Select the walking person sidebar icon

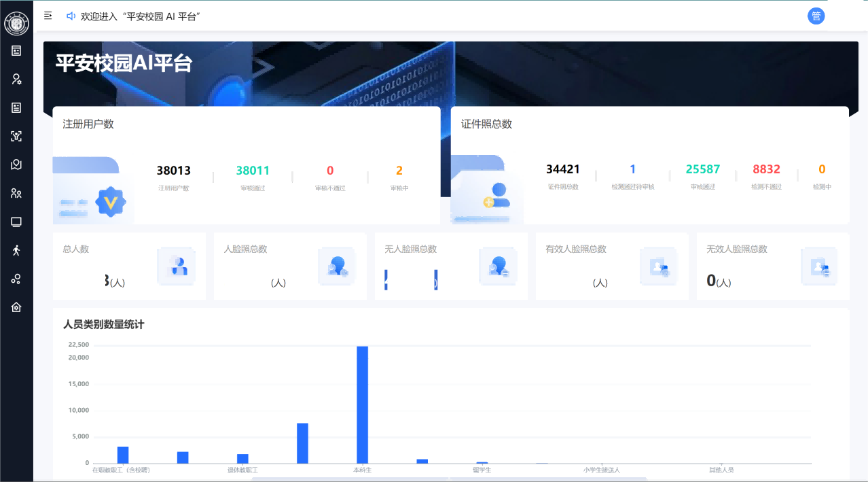point(16,250)
